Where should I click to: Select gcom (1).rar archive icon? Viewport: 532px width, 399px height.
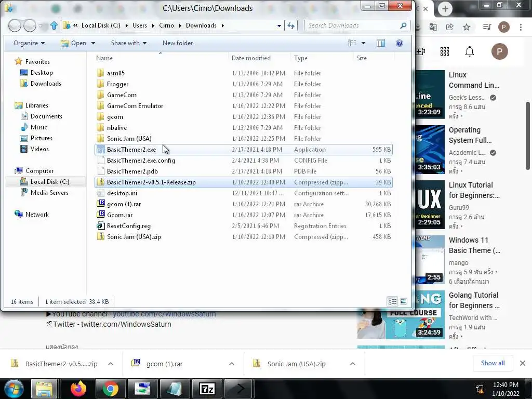click(x=100, y=204)
